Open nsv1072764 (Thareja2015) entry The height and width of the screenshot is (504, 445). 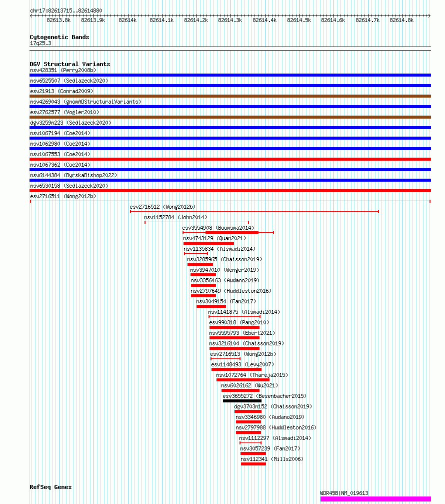(x=252, y=375)
